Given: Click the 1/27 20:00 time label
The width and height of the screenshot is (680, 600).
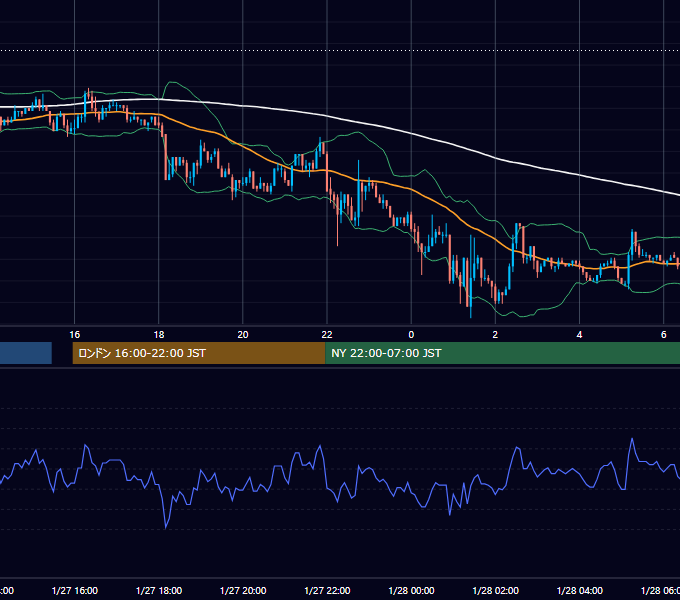Looking at the screenshot, I should point(243,590).
